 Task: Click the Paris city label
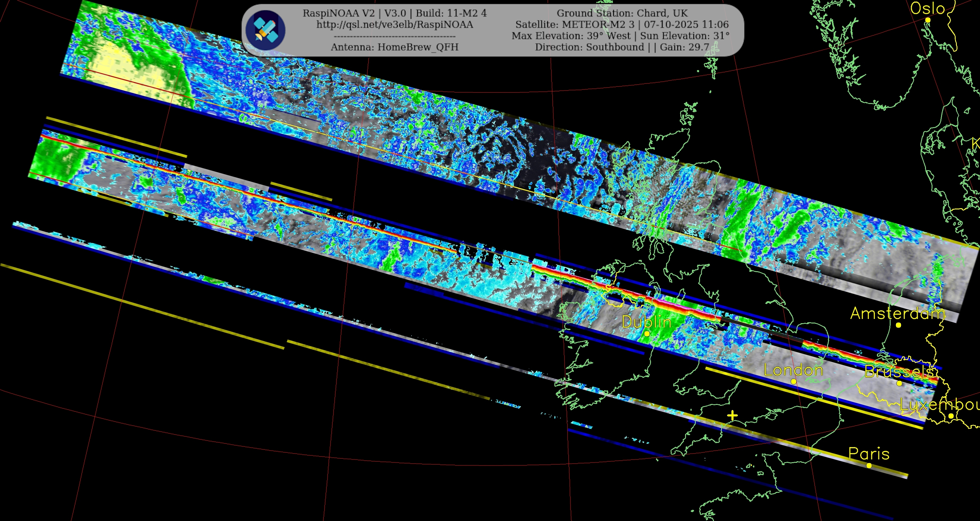[x=869, y=454]
